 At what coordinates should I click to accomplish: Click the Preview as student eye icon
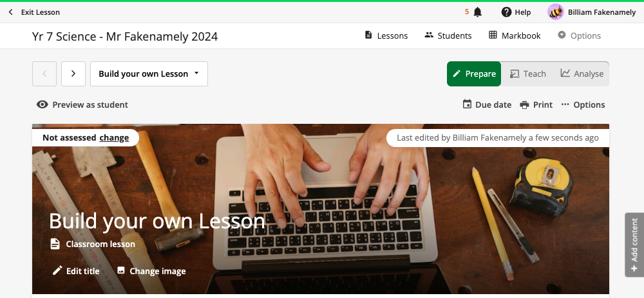click(x=43, y=104)
